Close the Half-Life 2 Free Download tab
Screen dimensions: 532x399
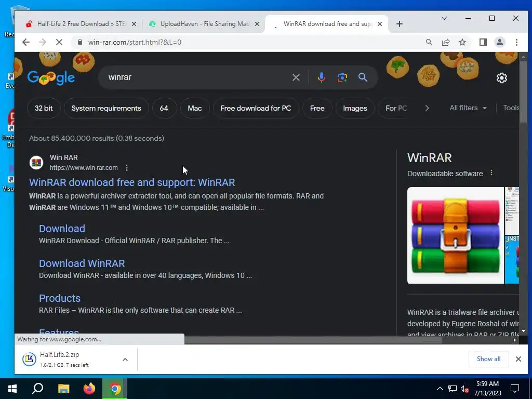[x=134, y=24]
